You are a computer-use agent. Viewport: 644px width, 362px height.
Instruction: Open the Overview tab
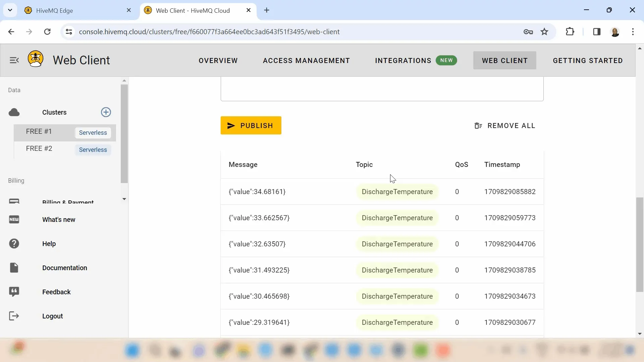point(218,61)
